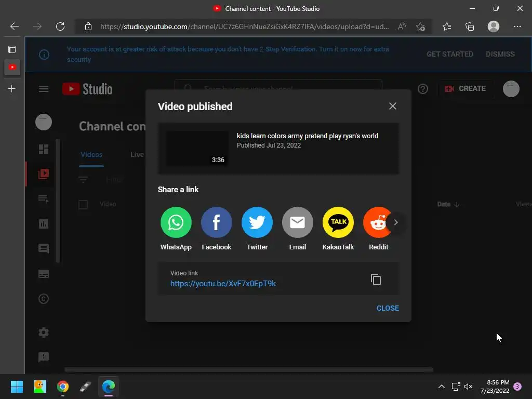Click DISMISS on the security banner
532x399 pixels.
[x=500, y=54]
